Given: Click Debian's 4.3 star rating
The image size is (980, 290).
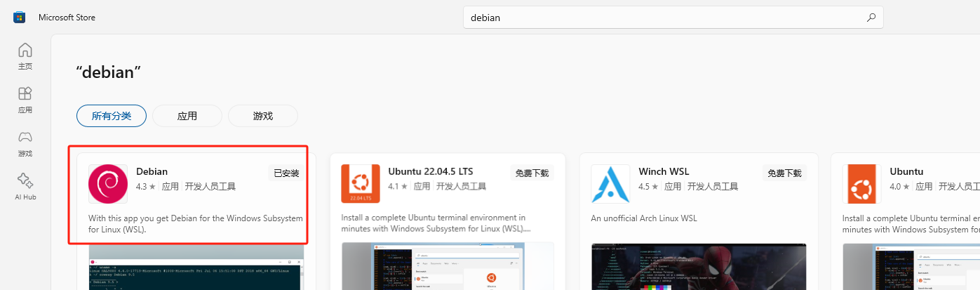Looking at the screenshot, I should point(147,187).
